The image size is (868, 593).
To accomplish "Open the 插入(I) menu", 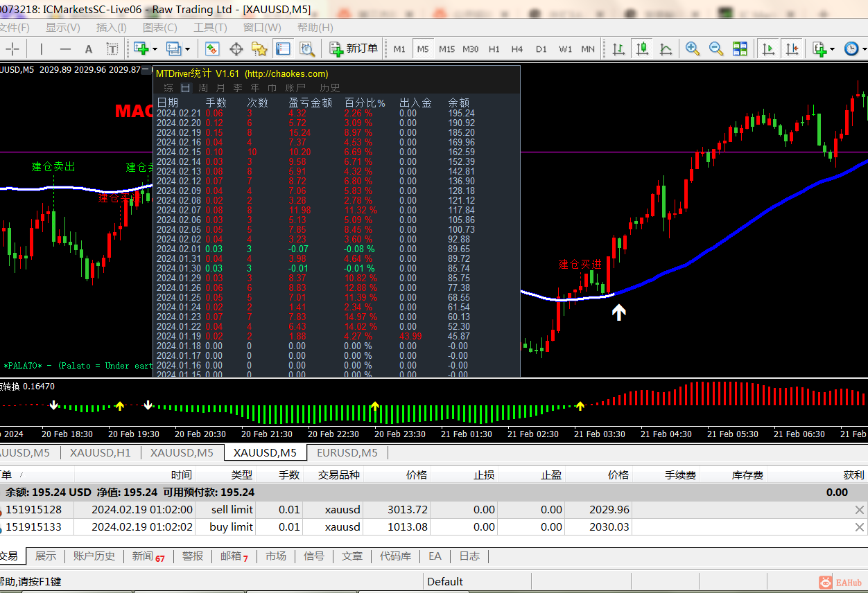I will click(112, 27).
